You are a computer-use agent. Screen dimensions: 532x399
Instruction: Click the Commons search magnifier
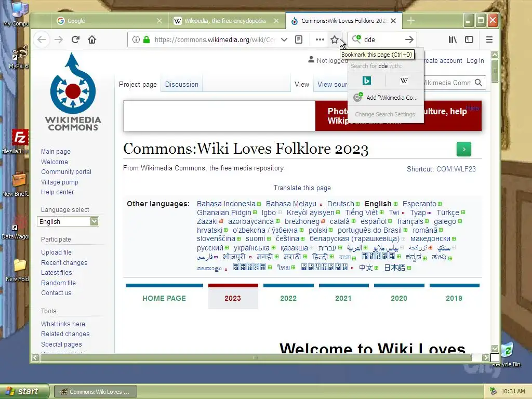point(478,83)
